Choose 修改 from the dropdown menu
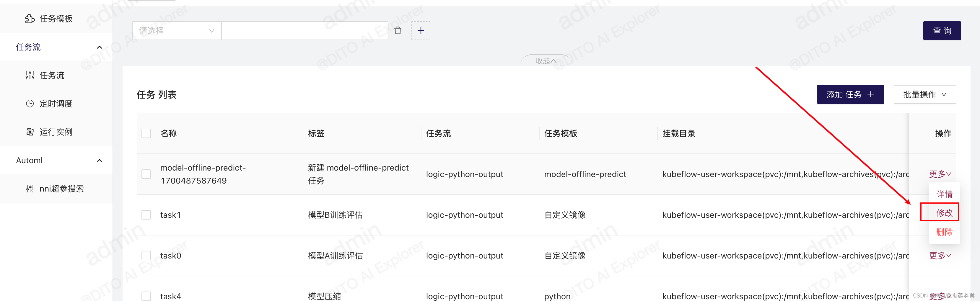 pyautogui.click(x=944, y=213)
